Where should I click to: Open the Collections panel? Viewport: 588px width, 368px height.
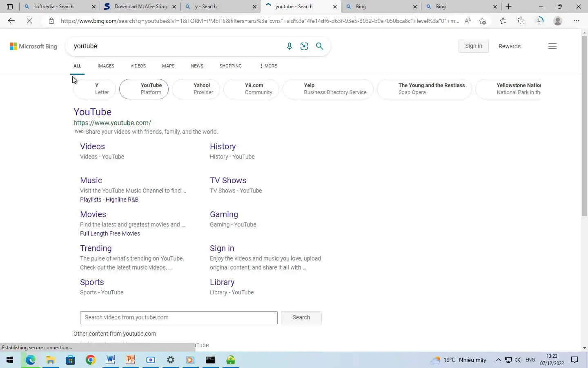(521, 21)
